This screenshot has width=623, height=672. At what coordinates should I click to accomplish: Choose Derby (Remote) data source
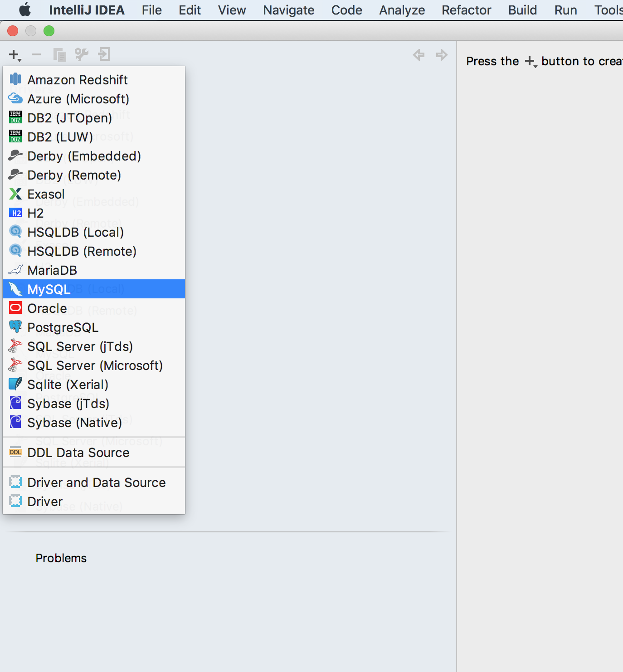coord(94,175)
